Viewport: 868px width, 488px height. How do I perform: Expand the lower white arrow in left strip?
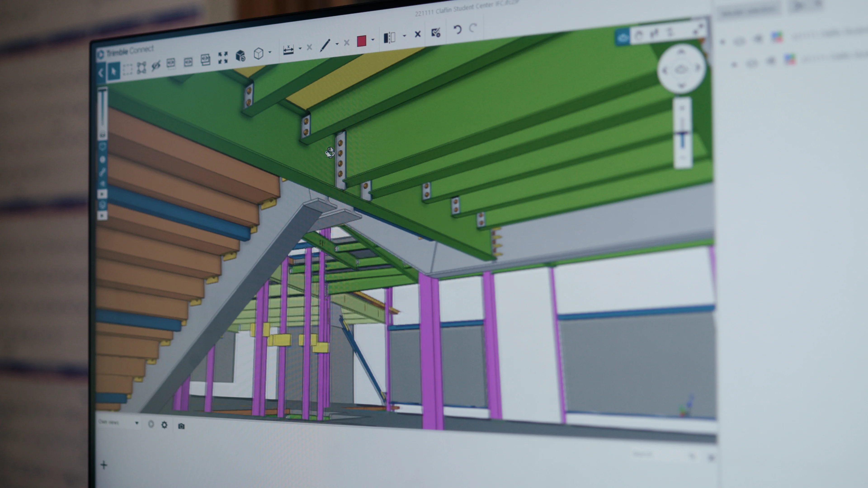(x=102, y=215)
